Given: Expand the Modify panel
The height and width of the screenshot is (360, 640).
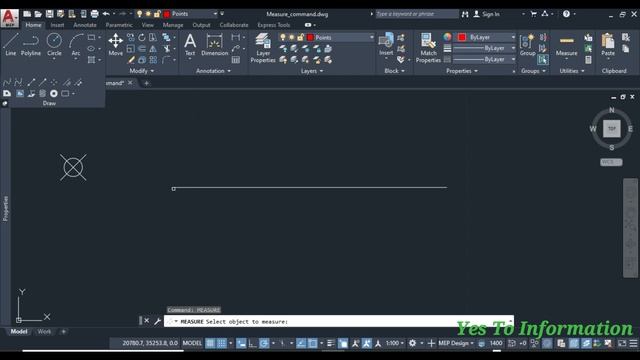Looking at the screenshot, I should click(x=142, y=71).
